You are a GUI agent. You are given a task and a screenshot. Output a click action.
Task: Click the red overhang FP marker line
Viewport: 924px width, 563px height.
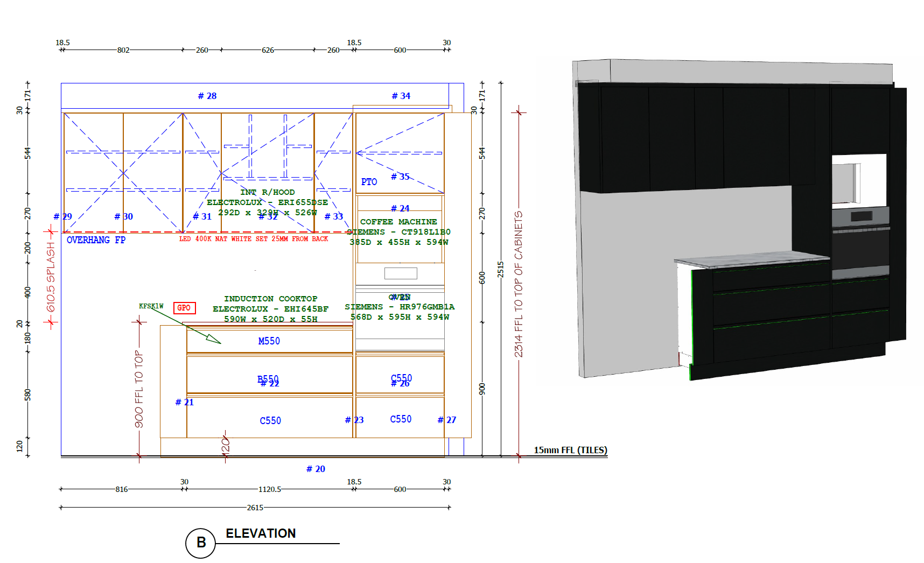(135, 232)
